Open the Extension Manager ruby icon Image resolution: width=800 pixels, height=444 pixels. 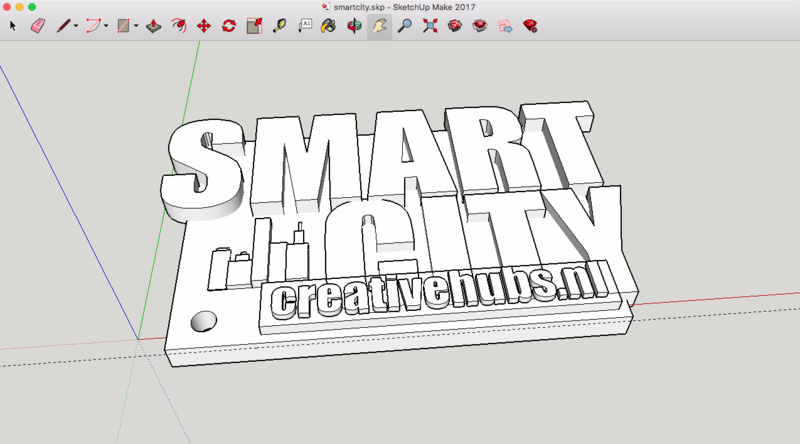pos(529,25)
